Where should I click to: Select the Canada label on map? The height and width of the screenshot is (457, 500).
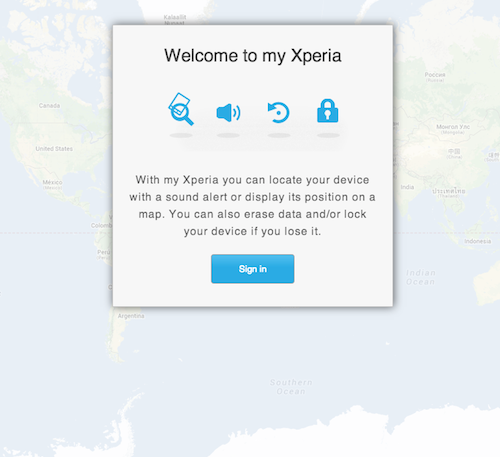pos(49,106)
